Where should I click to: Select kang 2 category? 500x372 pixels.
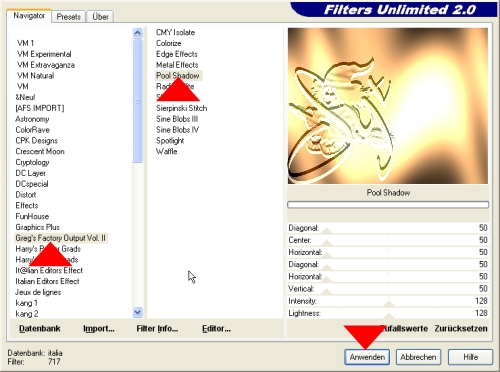click(27, 314)
